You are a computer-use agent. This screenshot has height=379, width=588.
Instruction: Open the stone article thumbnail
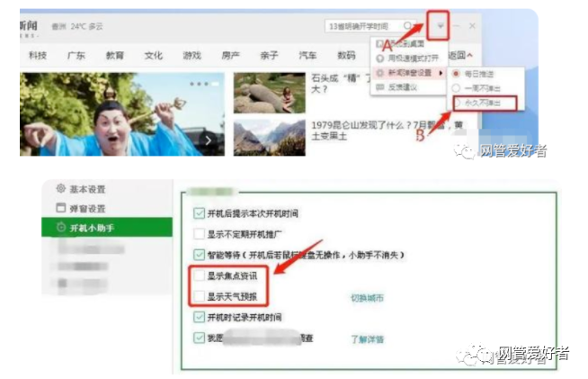tap(269, 93)
